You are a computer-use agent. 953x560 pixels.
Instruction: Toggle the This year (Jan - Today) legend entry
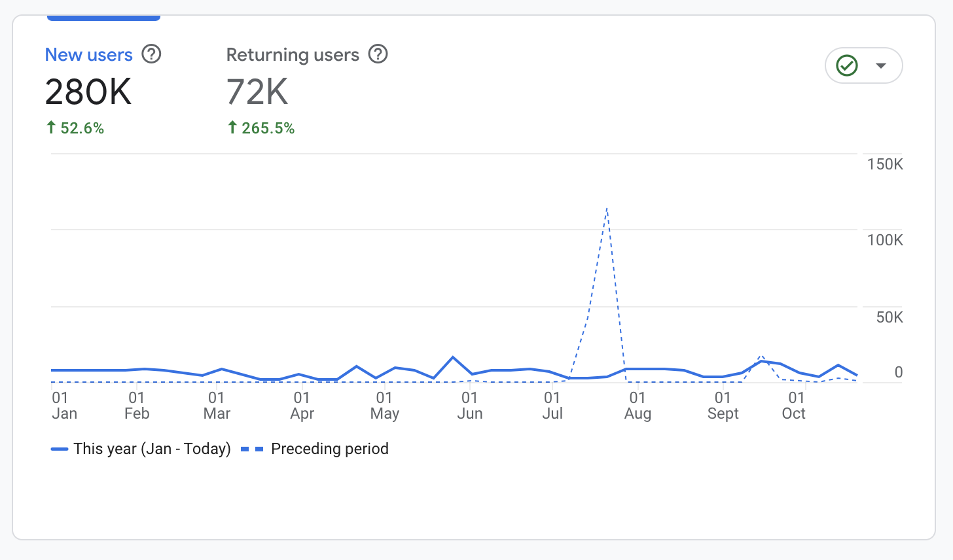tap(141, 449)
